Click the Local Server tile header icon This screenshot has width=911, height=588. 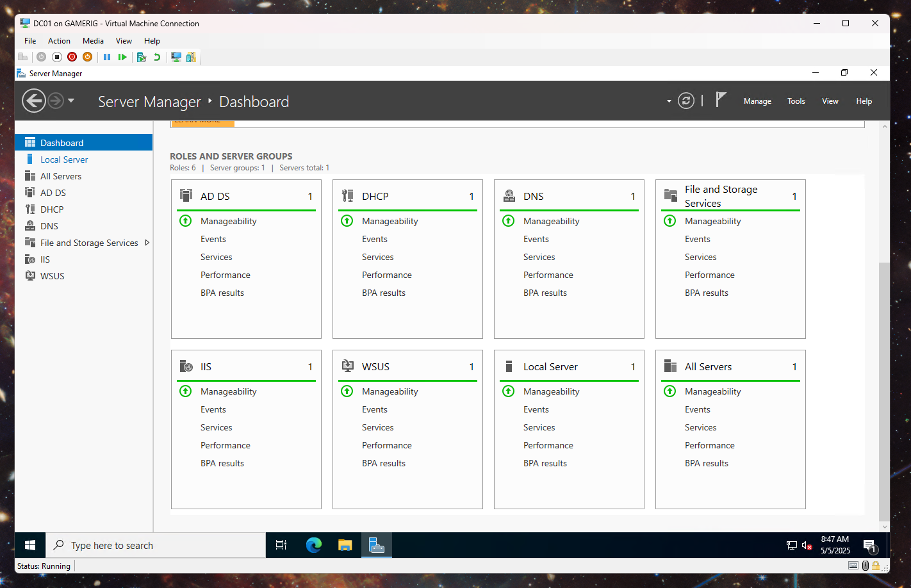pyautogui.click(x=509, y=366)
